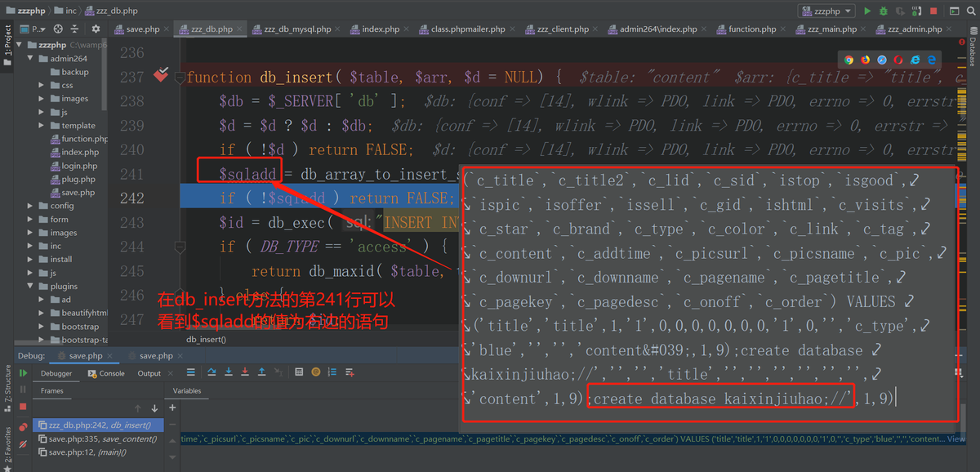This screenshot has width=980, height=472.
Task: Run the zzzphp configuration with green play
Action: pos(867,11)
